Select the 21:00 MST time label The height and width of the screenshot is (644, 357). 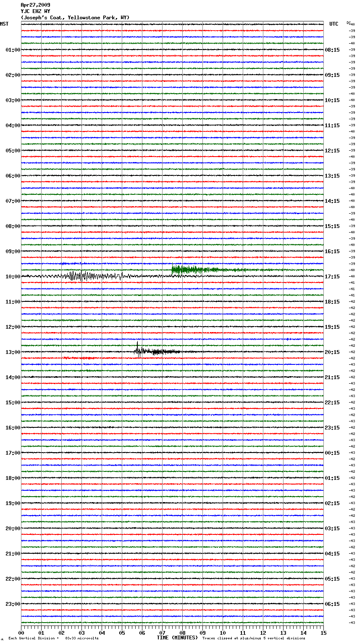click(x=13, y=554)
